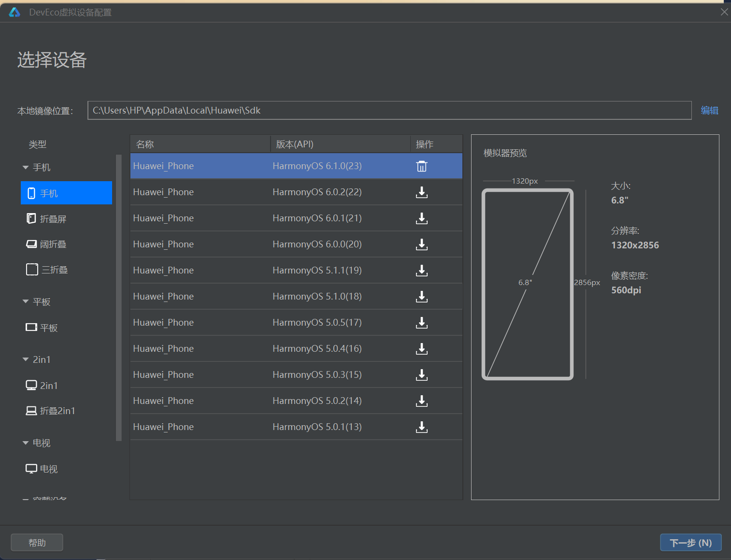
Task: Download the HarmonyOS 6.0.1(21) image
Action: pyautogui.click(x=422, y=218)
